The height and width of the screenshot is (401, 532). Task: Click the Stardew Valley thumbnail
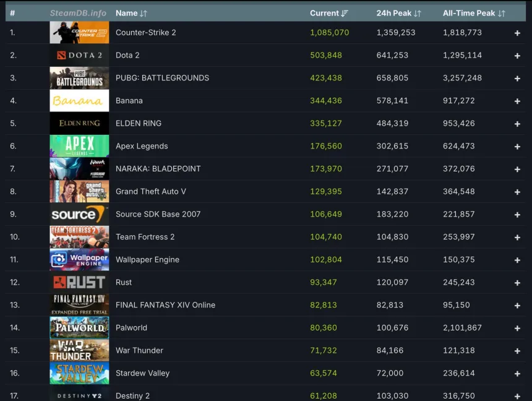(x=79, y=374)
